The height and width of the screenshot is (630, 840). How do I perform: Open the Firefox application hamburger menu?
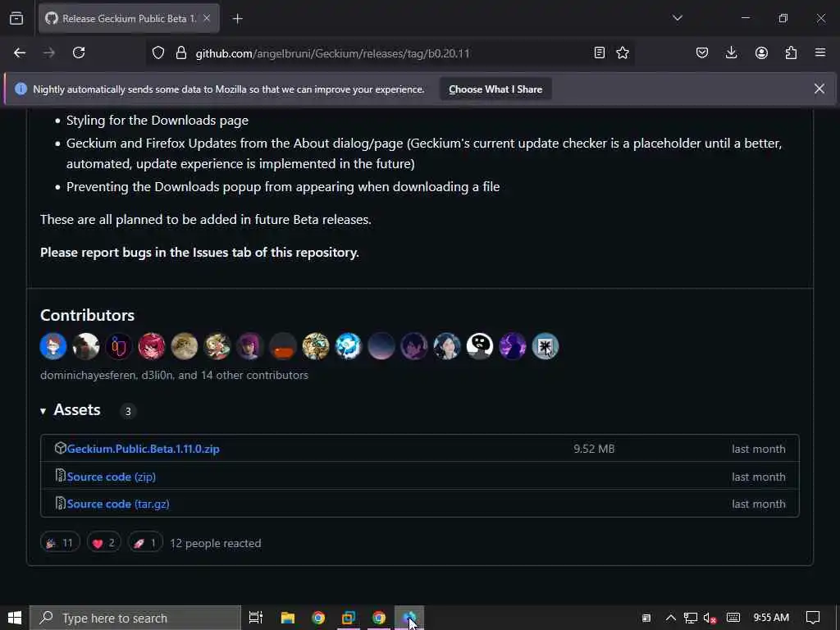click(820, 52)
